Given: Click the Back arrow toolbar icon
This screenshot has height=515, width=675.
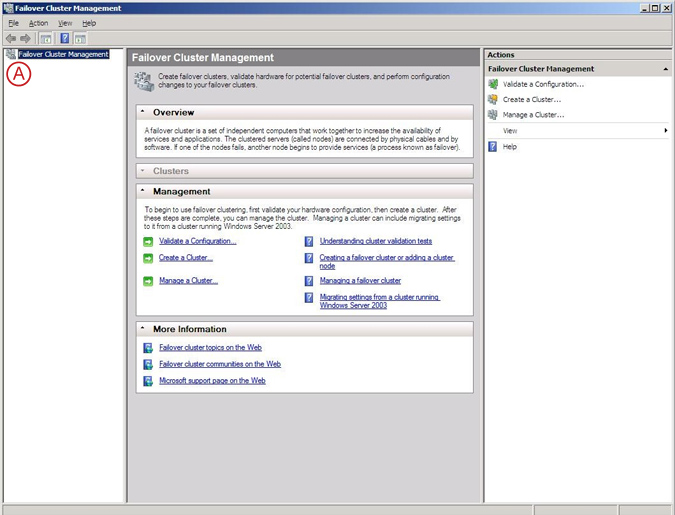Looking at the screenshot, I should (x=11, y=39).
